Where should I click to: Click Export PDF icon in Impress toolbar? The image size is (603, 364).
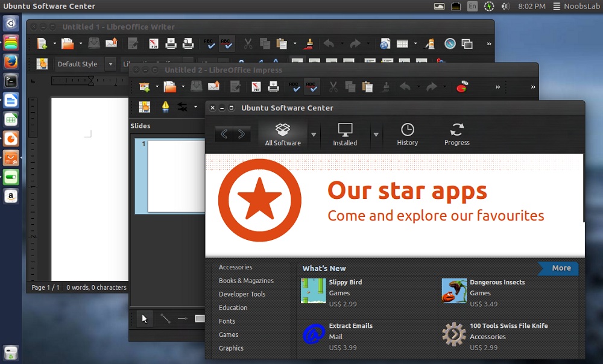256,87
